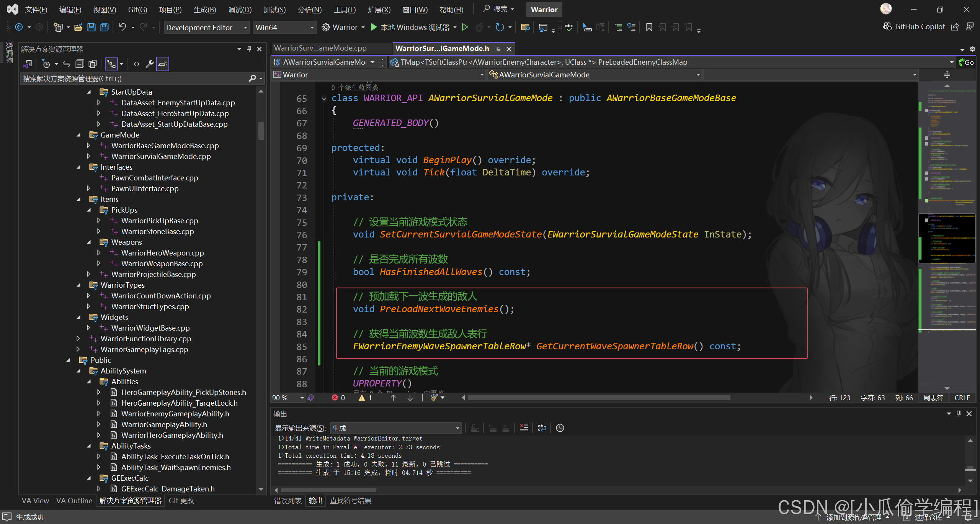Open the Development Editor configuration dropdown
980x524 pixels.
pyautogui.click(x=245, y=28)
